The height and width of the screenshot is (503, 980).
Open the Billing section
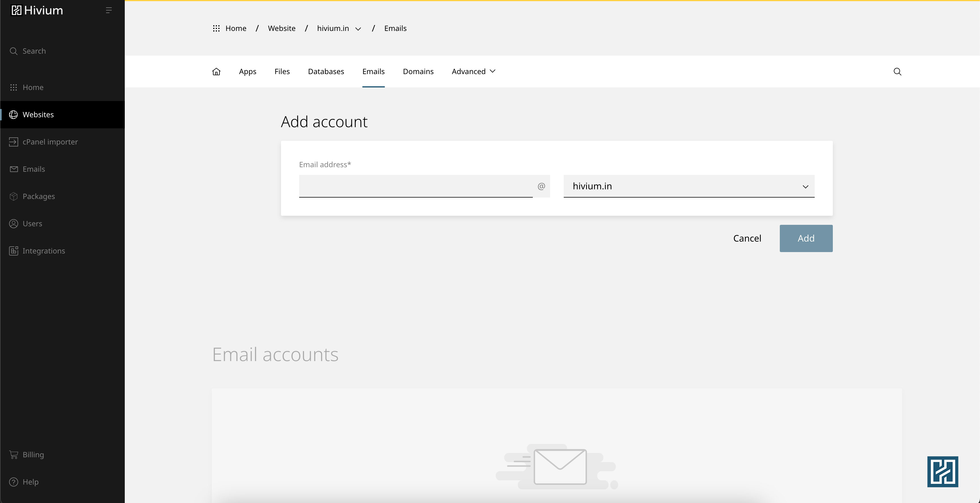pyautogui.click(x=33, y=455)
